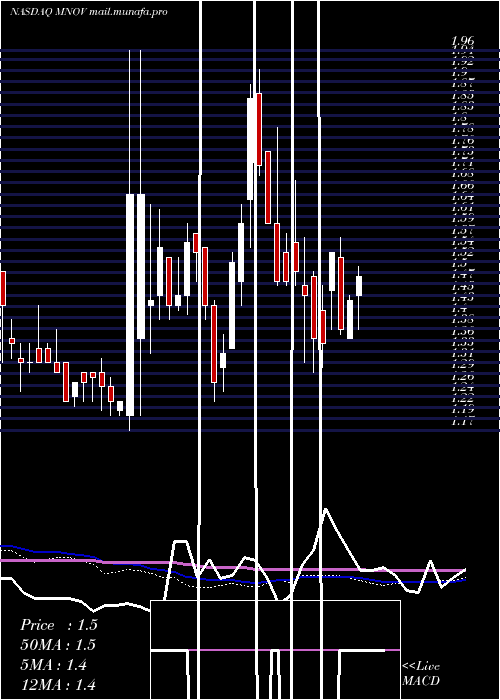
Task: Select the Price : 1.5 readout
Action: [x=58, y=625]
